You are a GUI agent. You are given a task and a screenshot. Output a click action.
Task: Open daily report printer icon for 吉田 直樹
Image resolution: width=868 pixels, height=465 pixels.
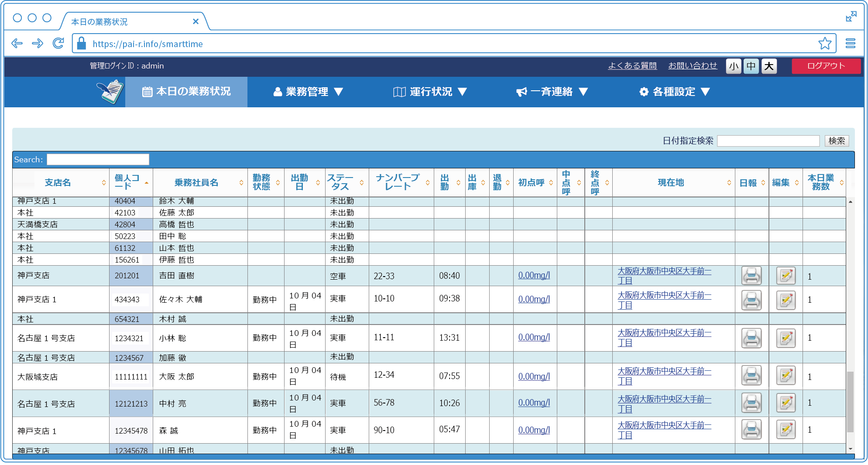point(751,276)
